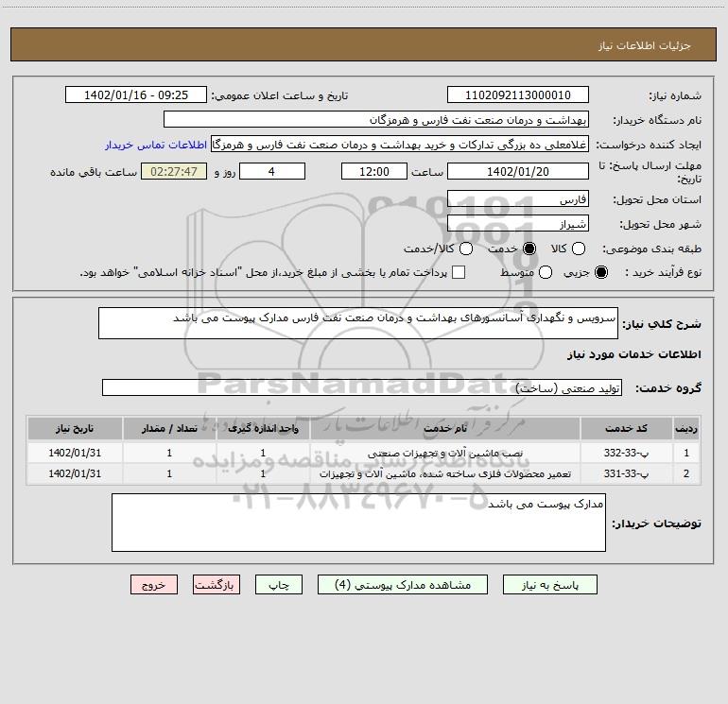Click the date 1402/01/31 in row 2
The width and height of the screenshot is (728, 704).
click(75, 473)
